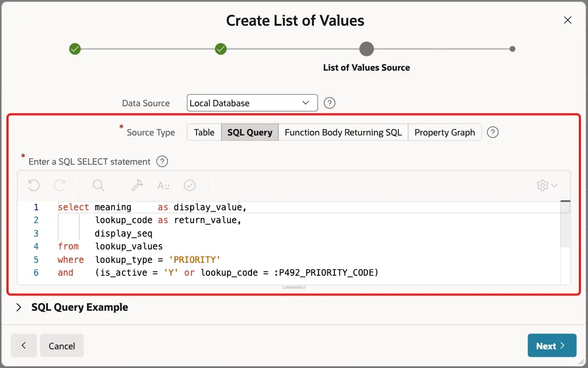Click the current List of Values Source step
The height and width of the screenshot is (368, 588).
click(x=366, y=49)
